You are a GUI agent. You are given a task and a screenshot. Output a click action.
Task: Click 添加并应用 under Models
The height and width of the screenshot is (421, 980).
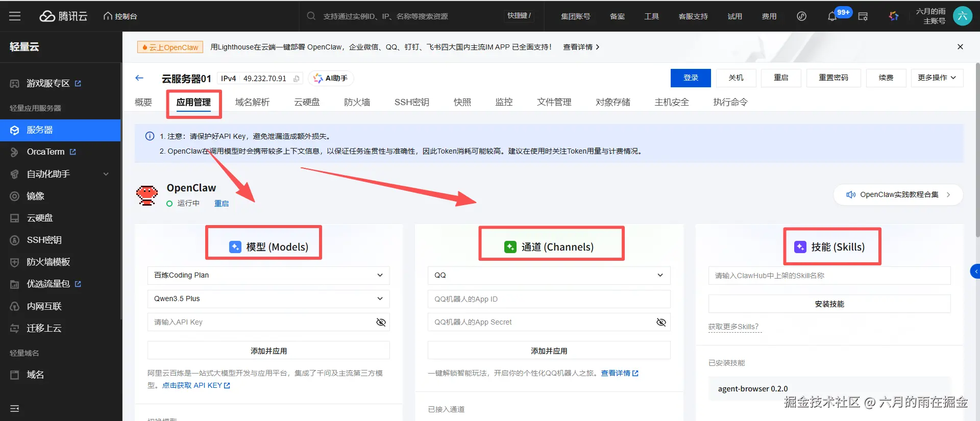tap(268, 351)
